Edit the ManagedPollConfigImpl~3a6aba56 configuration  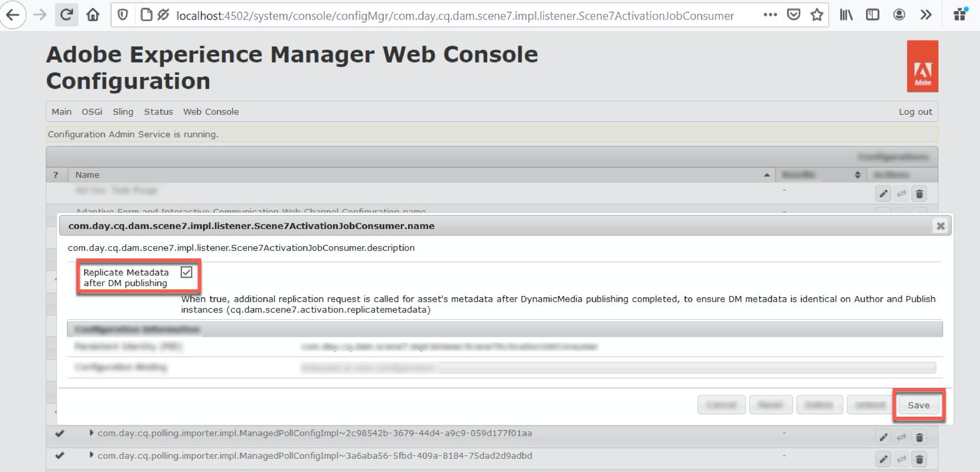883,459
